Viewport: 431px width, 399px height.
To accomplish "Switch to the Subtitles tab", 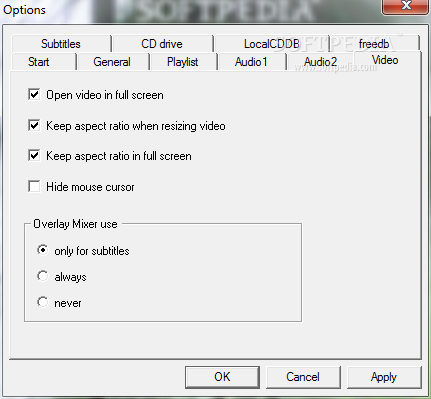I will pyautogui.click(x=61, y=44).
